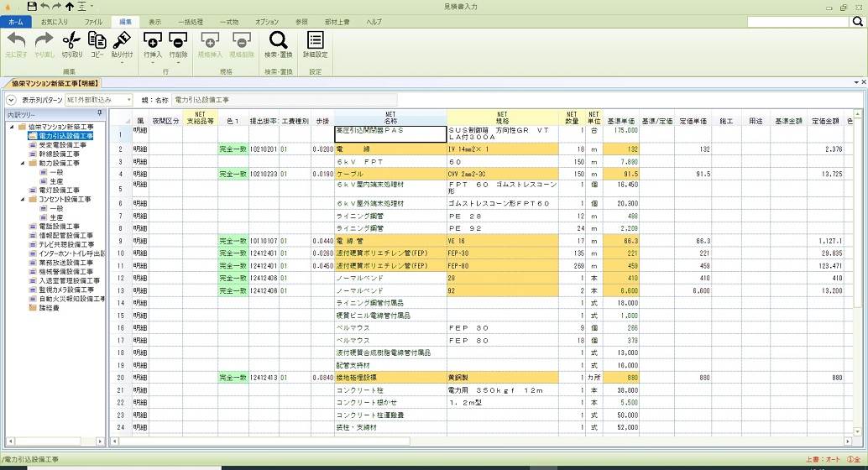The width and height of the screenshot is (868, 470).
Task: Cut selection with the 切り取り scissors icon
Action: click(71, 39)
